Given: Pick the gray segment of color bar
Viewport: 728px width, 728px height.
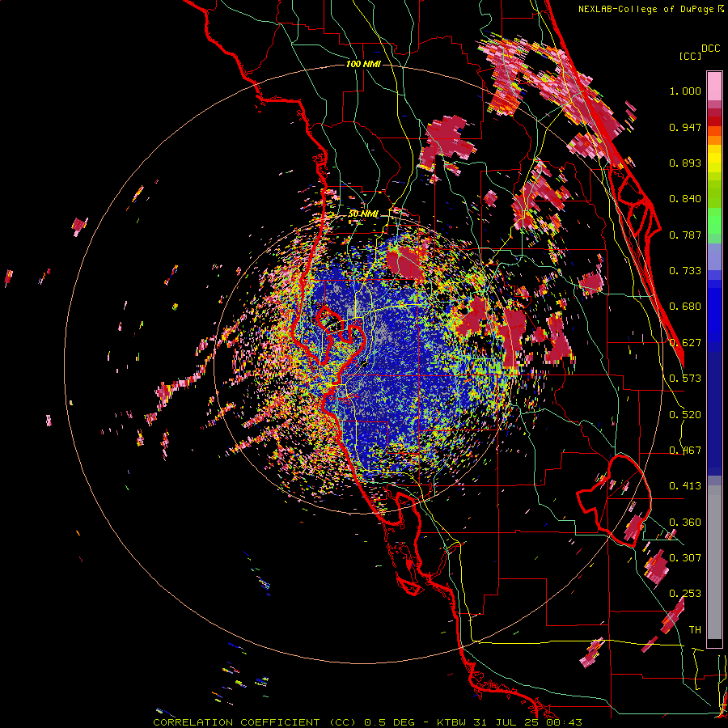Looking at the screenshot, I should click(x=714, y=562).
